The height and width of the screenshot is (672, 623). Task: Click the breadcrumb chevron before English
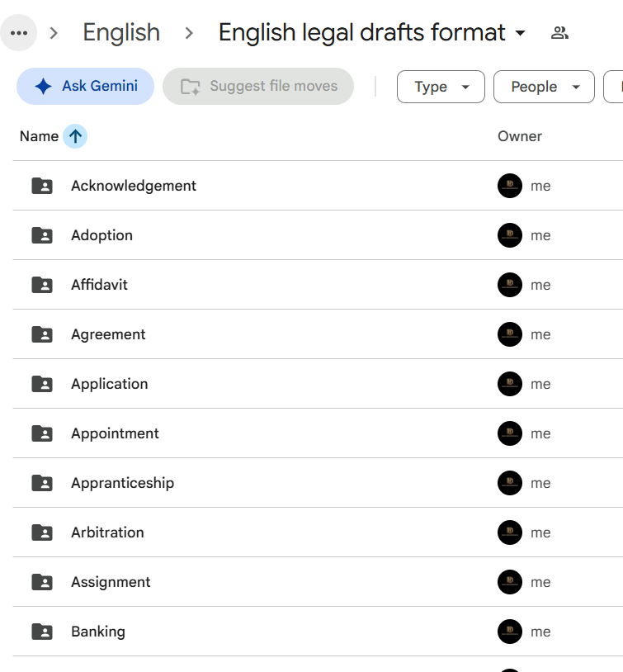tap(54, 33)
